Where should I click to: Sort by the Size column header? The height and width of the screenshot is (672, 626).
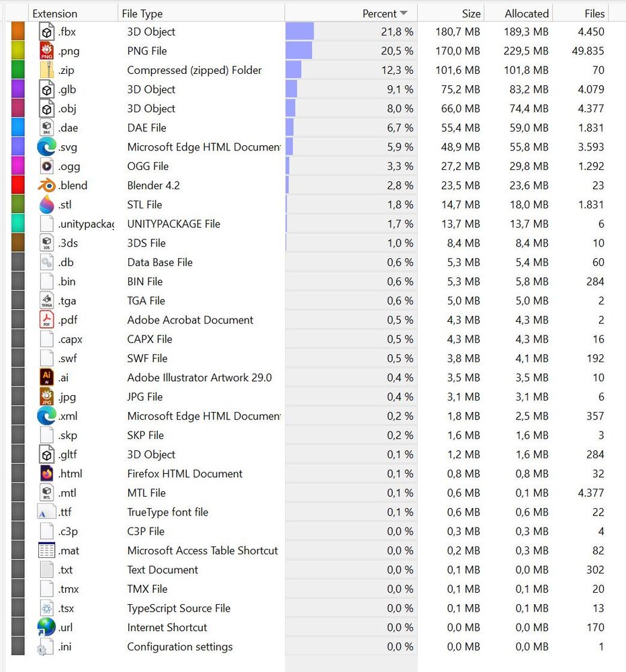click(451, 13)
